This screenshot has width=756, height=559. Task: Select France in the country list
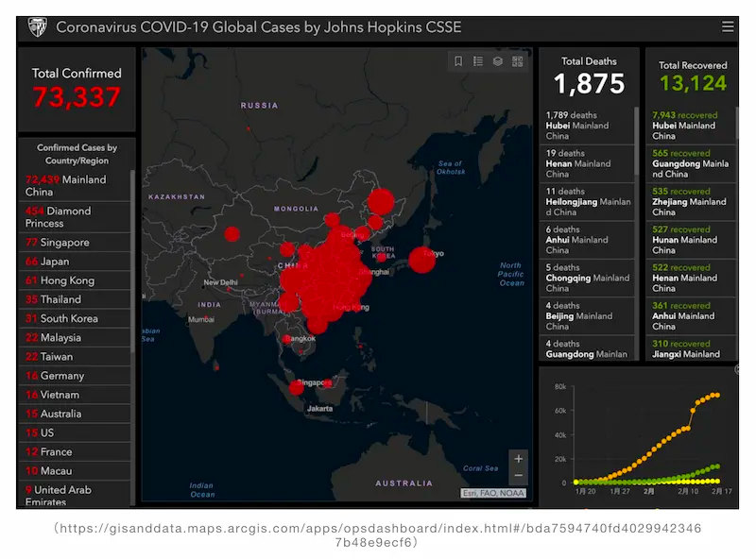click(75, 452)
